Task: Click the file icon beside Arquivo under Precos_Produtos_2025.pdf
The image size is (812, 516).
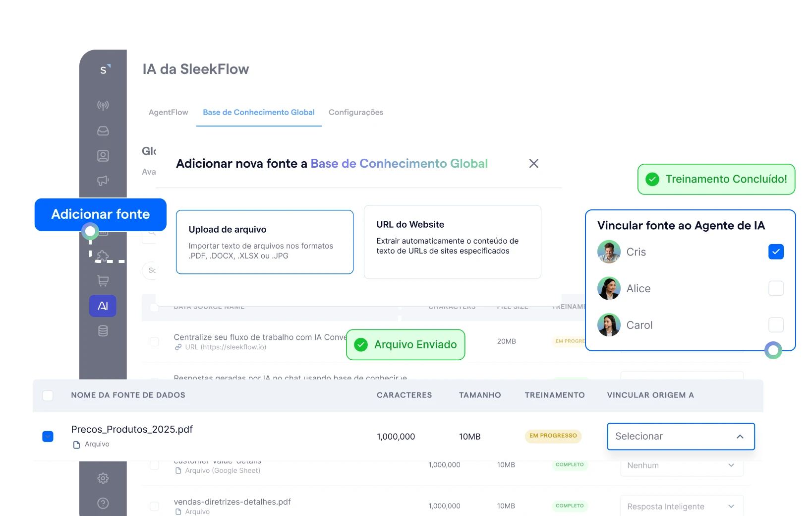Action: [x=76, y=445]
